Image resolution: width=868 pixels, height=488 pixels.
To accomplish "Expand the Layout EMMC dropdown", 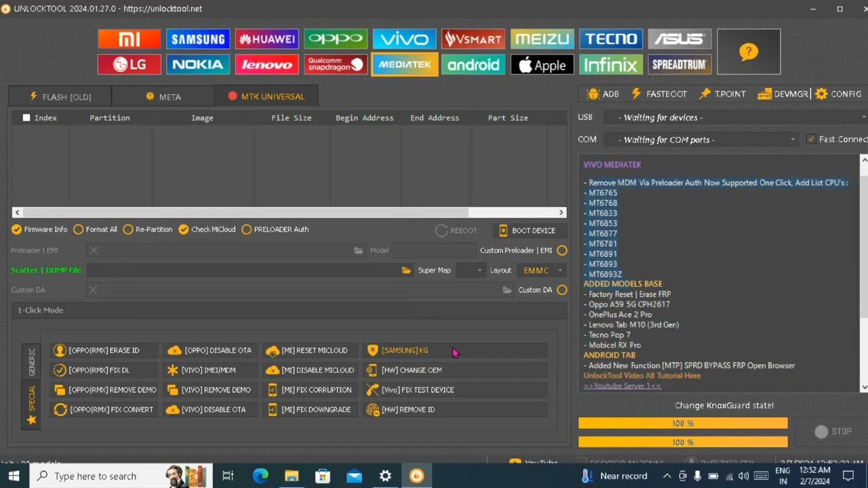I will (542, 270).
